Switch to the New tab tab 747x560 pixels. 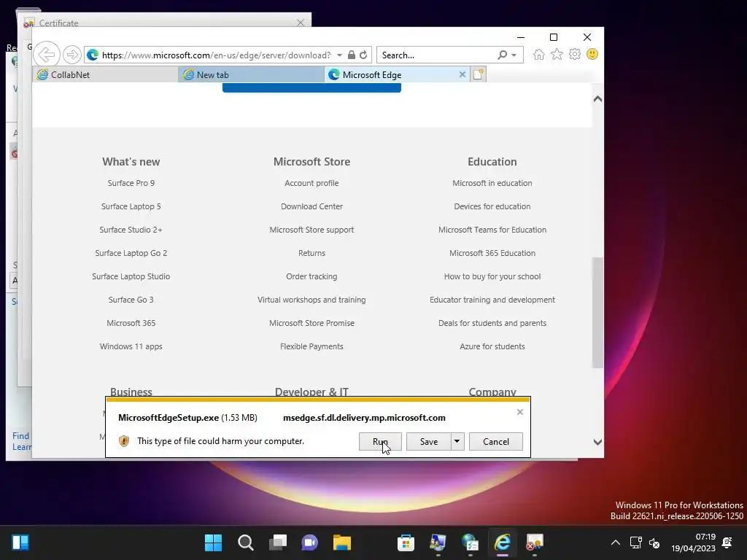pos(252,75)
